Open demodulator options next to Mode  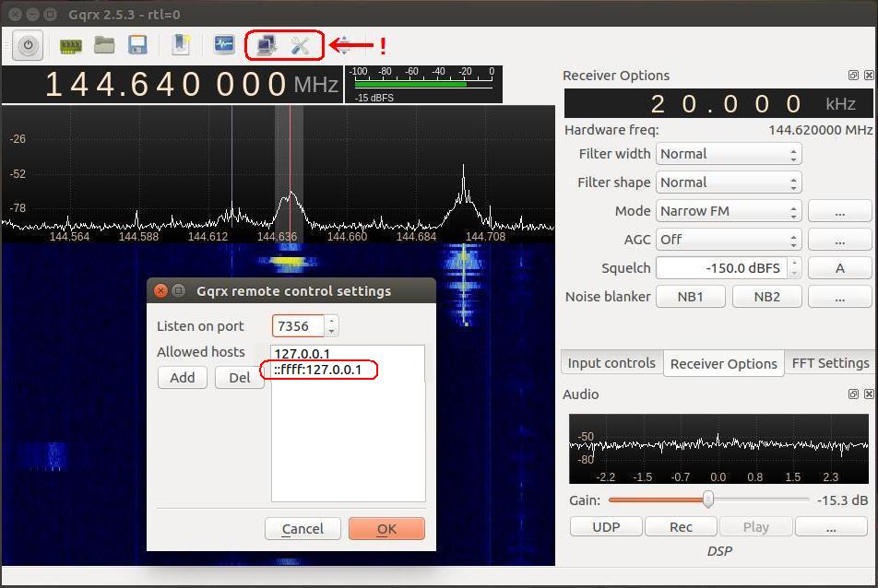pyautogui.click(x=839, y=211)
